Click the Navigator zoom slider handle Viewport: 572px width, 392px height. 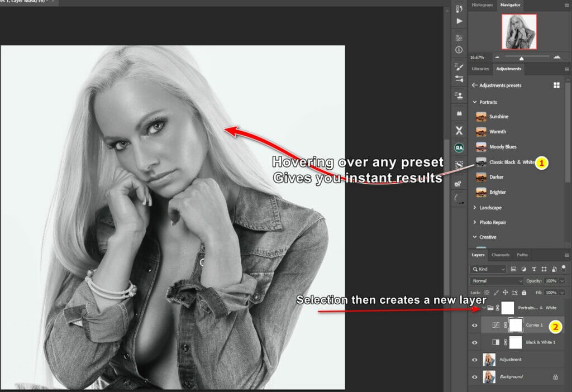521,58
